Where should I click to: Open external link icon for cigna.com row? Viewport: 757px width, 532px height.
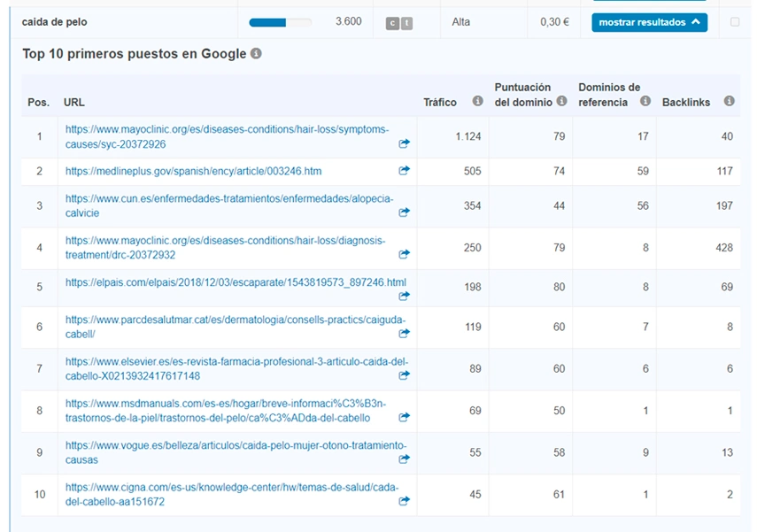click(x=404, y=501)
